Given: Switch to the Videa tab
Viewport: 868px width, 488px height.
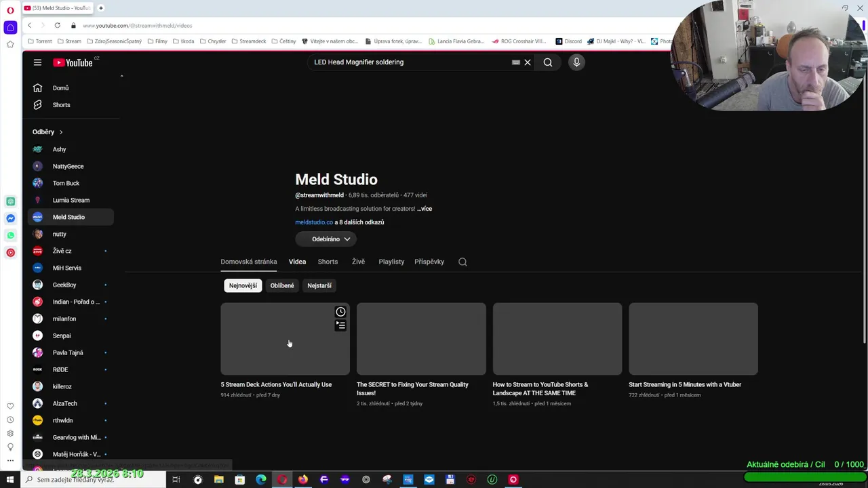Looking at the screenshot, I should [x=297, y=262].
